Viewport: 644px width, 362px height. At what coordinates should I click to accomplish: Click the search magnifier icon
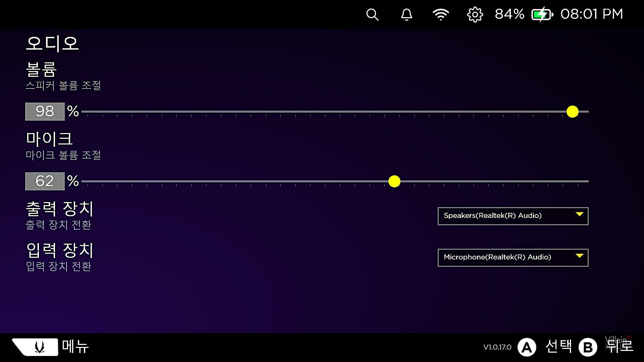(372, 14)
